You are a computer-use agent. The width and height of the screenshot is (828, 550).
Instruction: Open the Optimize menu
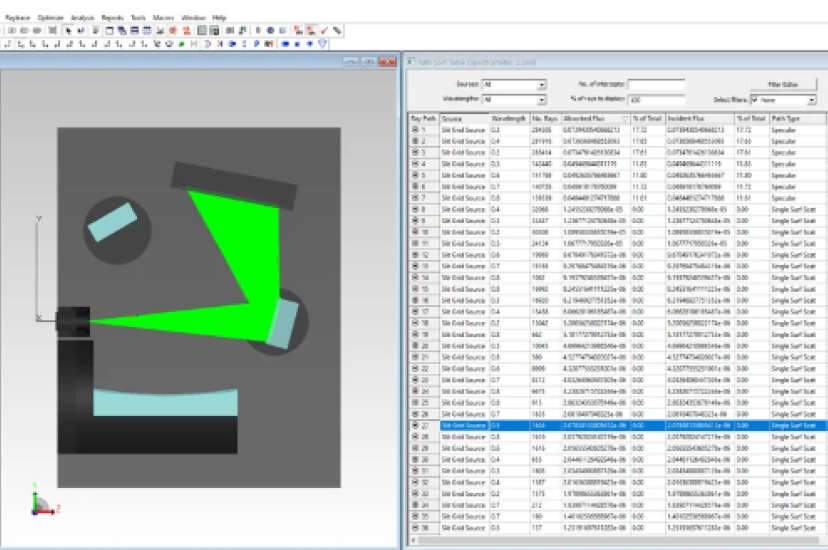[51, 17]
